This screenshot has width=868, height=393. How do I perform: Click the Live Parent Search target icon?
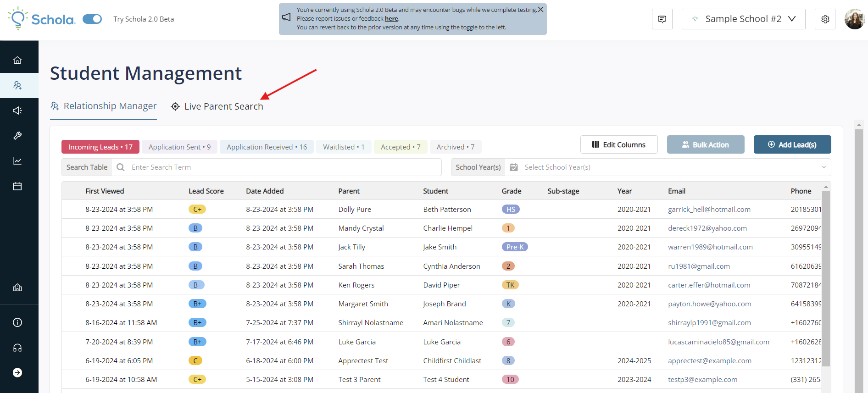[175, 106]
